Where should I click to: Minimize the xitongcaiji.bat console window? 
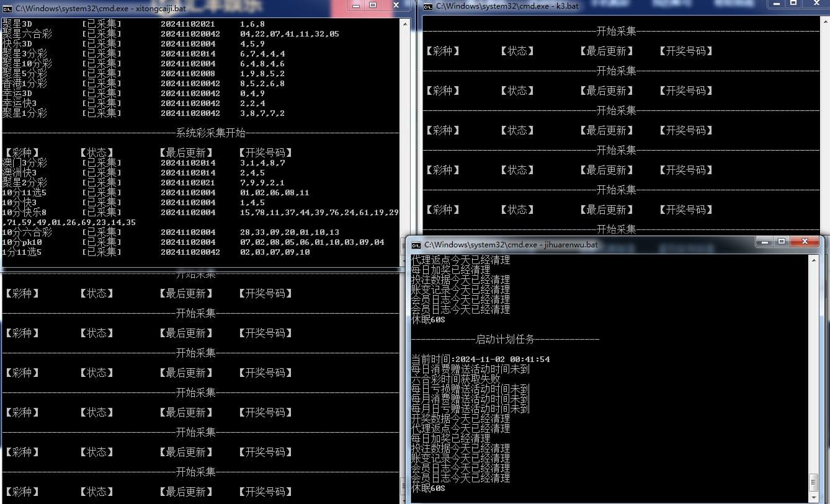[x=356, y=6]
